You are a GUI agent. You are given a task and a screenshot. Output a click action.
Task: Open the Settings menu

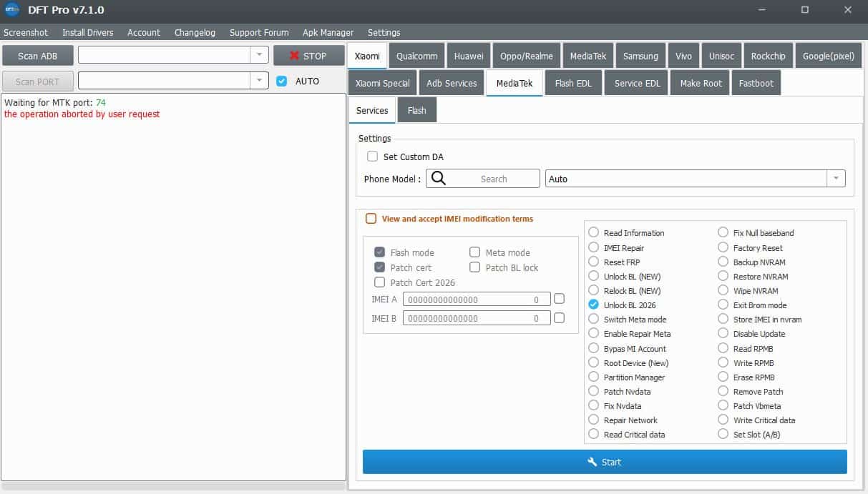[x=384, y=32]
